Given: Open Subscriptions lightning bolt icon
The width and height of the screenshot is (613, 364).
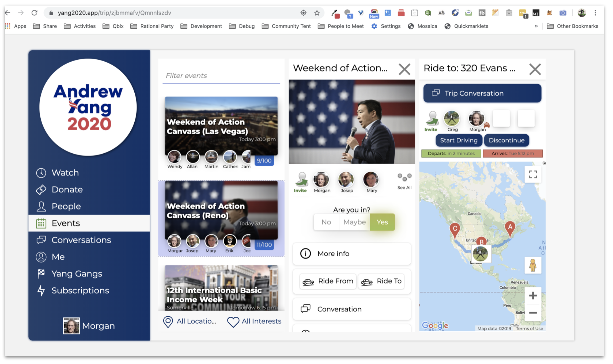Looking at the screenshot, I should click(41, 290).
